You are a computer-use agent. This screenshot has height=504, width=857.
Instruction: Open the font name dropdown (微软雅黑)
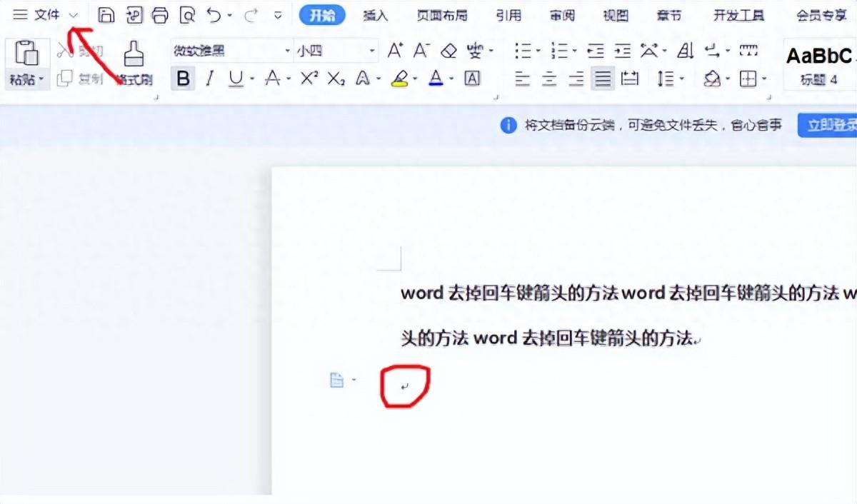tap(288, 51)
